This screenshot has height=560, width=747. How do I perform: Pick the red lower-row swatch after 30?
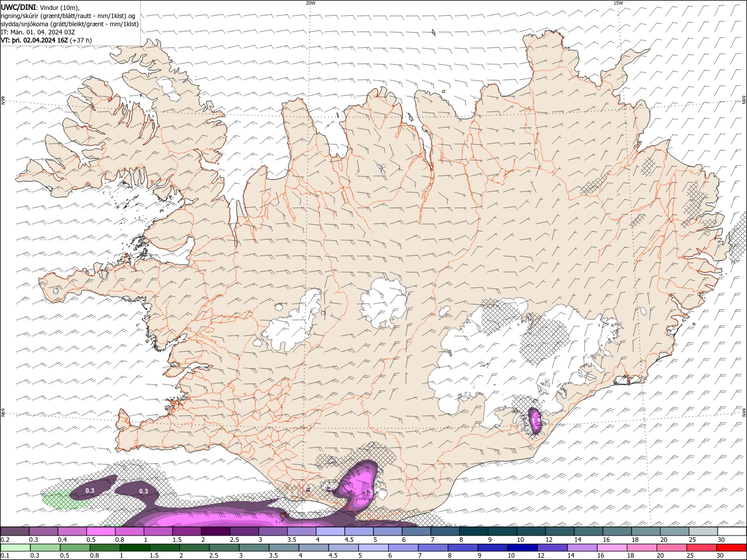[x=731, y=548]
